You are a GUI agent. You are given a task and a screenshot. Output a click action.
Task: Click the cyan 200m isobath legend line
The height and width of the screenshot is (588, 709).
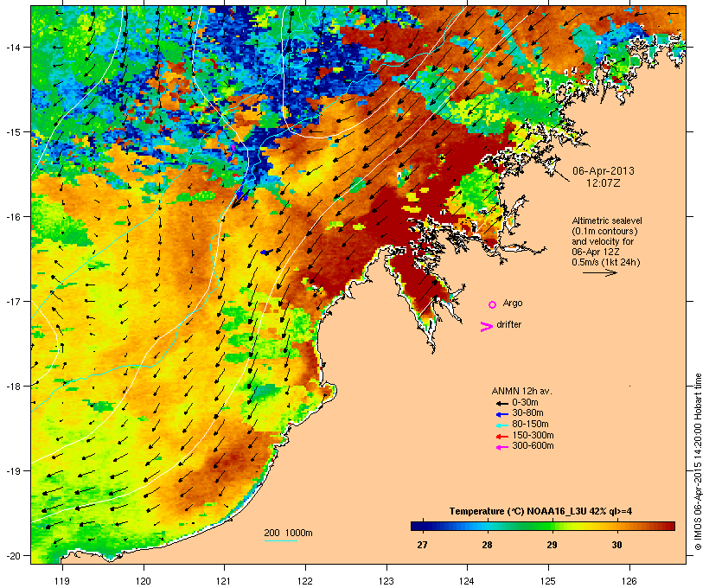(280, 541)
